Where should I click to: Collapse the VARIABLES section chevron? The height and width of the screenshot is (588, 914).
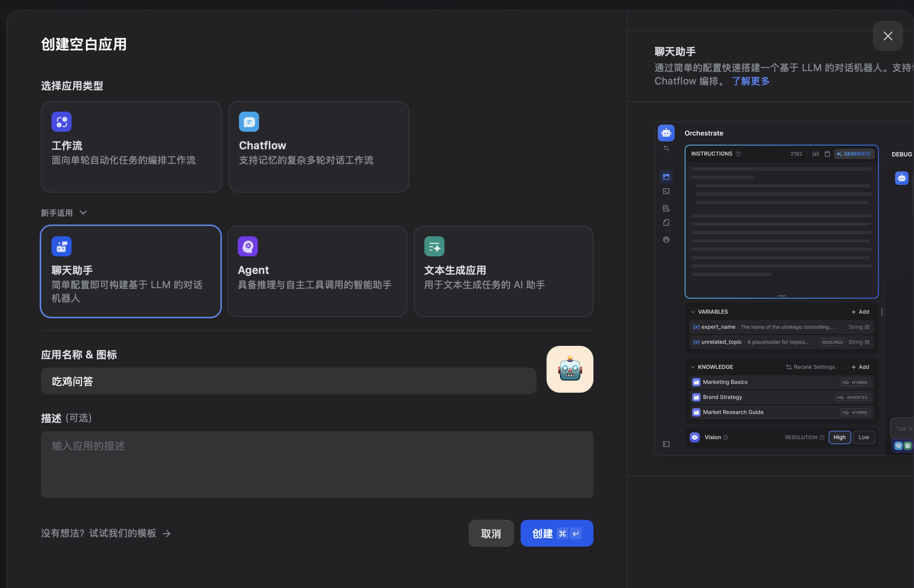[x=693, y=312]
